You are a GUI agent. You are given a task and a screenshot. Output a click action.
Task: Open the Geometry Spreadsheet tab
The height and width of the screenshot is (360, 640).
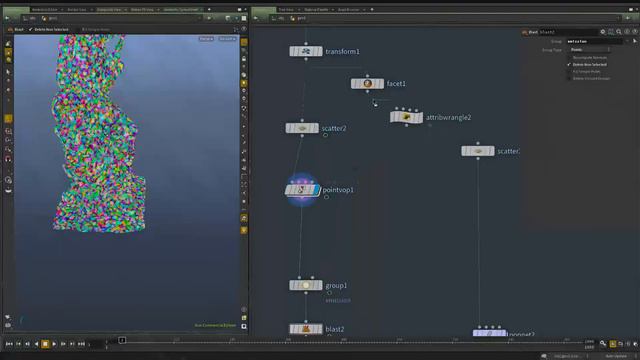(181, 9)
